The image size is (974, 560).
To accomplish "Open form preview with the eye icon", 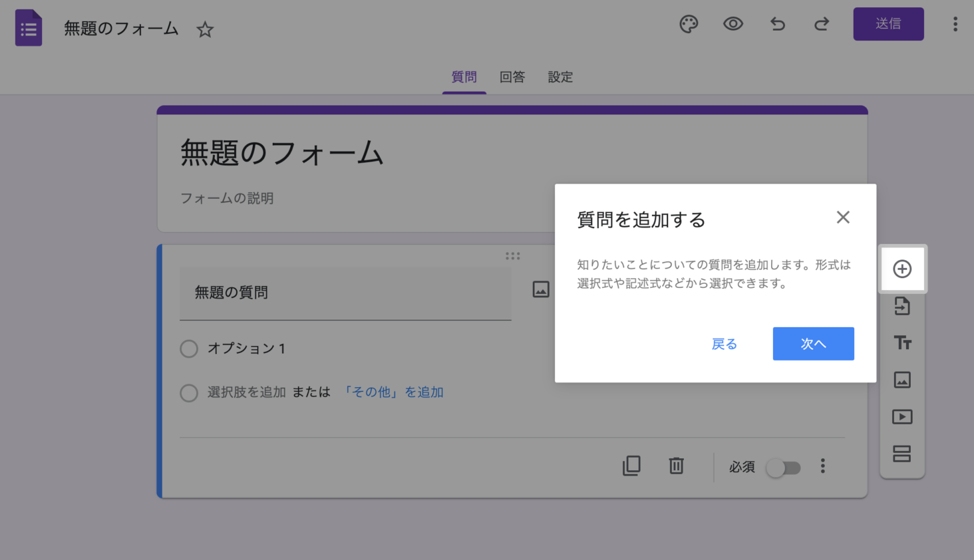I will click(732, 23).
